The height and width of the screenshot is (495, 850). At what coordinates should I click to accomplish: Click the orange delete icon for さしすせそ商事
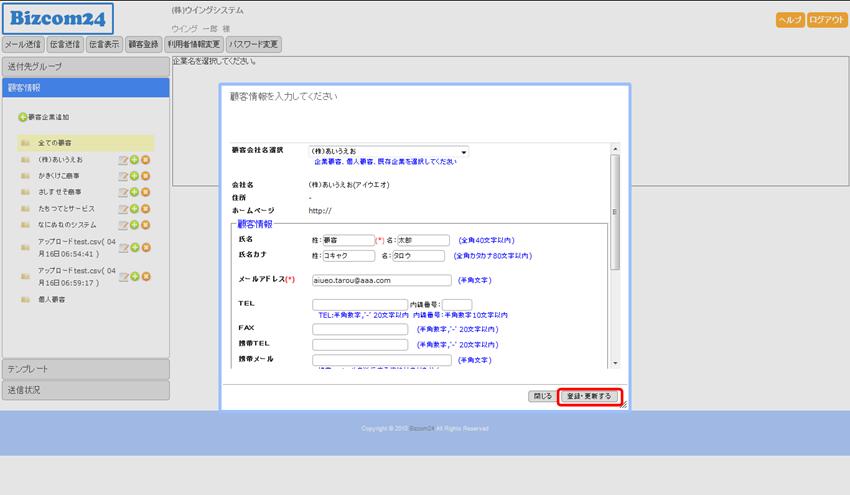[x=145, y=192]
